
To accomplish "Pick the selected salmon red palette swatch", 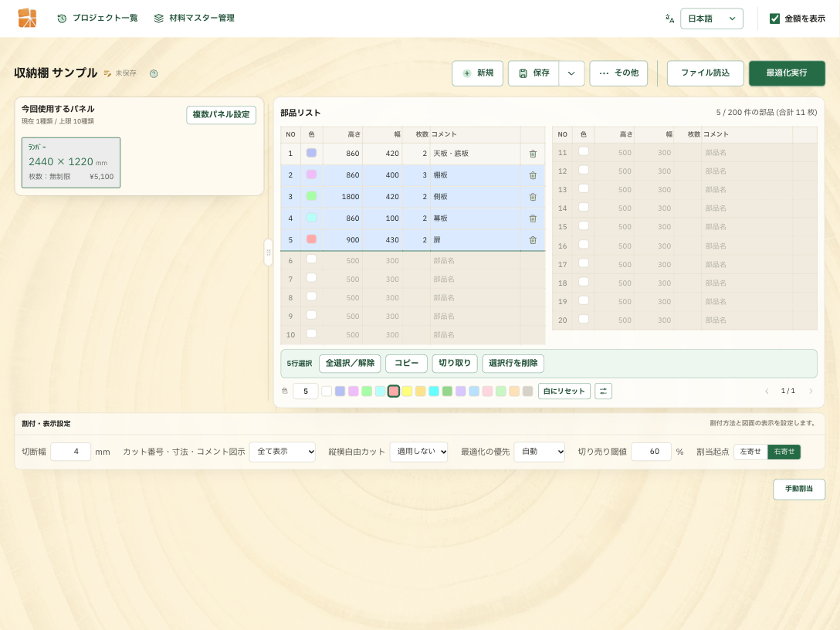I will point(394,391).
